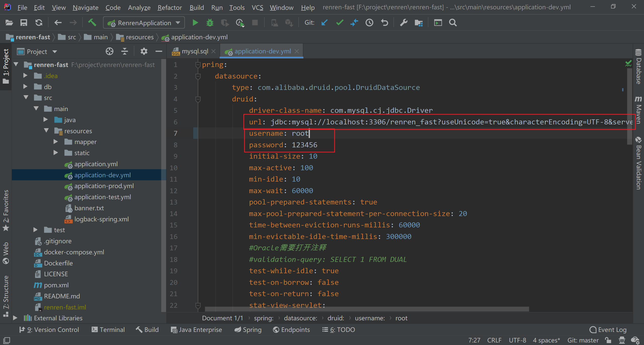
Task: Change file encoding UTF-8 in the status bar
Action: tap(517, 340)
